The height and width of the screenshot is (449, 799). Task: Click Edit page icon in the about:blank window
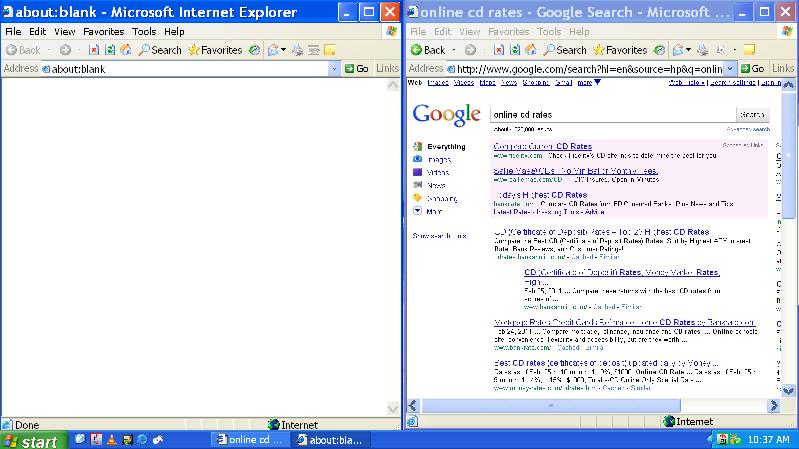(314, 50)
